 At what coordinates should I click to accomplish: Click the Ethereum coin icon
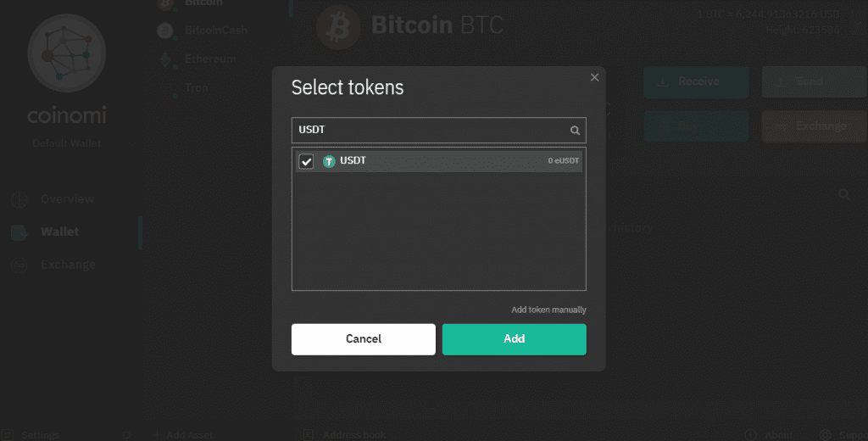tap(166, 60)
